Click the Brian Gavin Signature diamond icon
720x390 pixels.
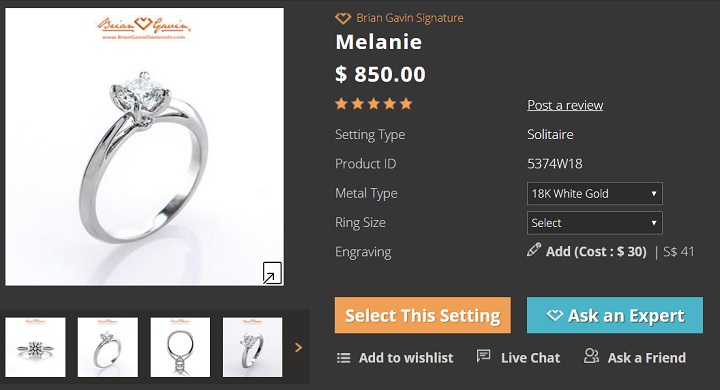[343, 18]
